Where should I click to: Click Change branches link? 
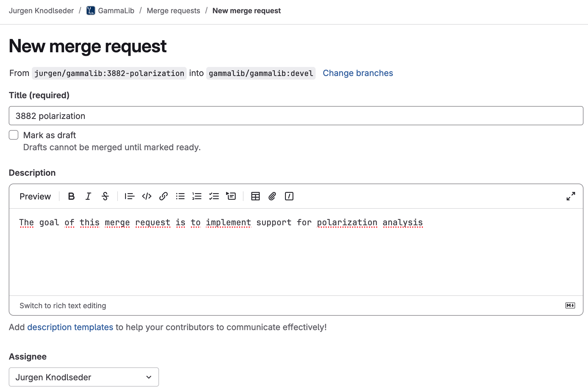click(358, 73)
